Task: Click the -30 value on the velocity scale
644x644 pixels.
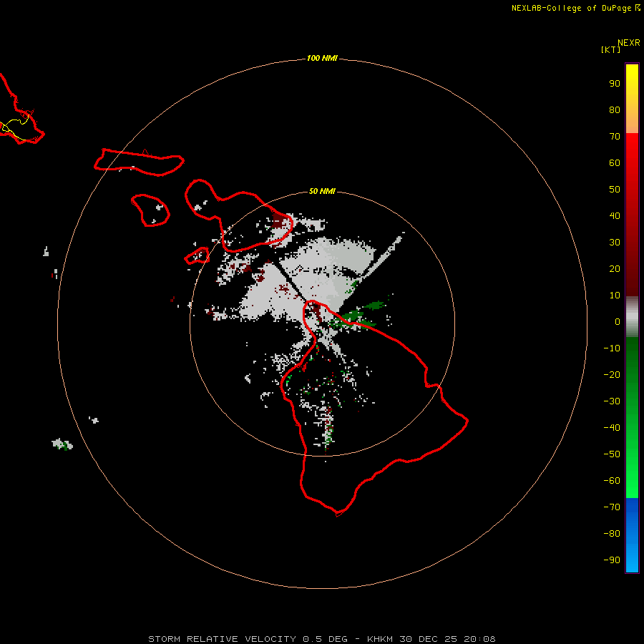Action: [x=612, y=401]
